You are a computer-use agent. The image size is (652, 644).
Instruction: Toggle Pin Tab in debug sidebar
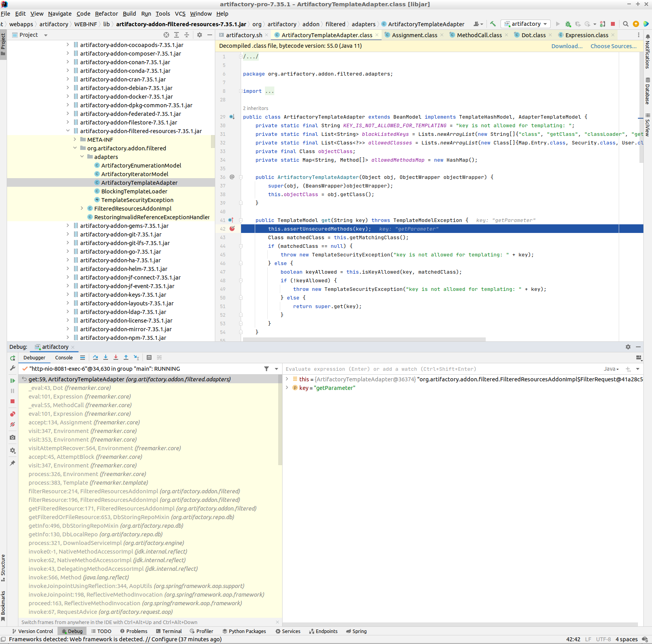(x=13, y=463)
